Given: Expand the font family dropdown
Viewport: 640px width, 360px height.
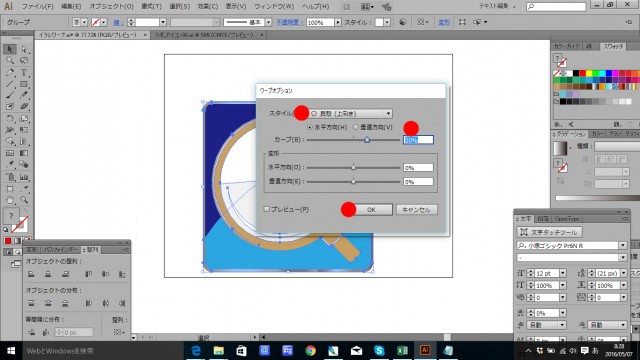Looking at the screenshot, I should click(623, 245).
